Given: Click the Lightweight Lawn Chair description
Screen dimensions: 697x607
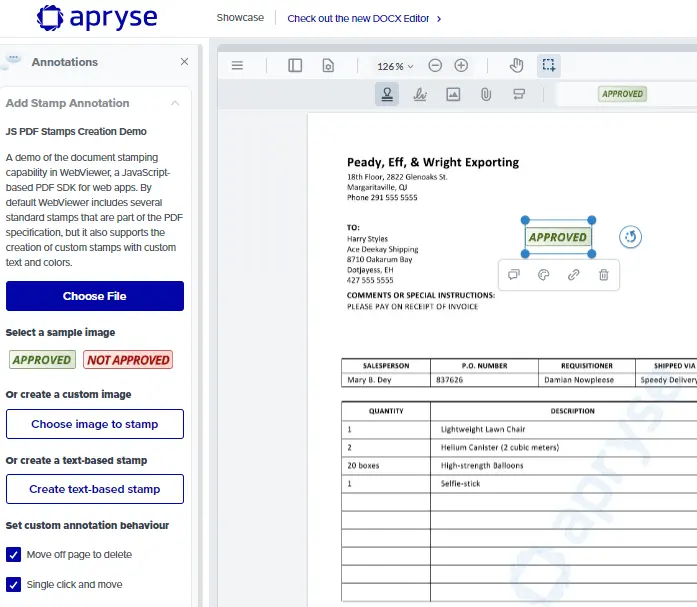Looking at the screenshot, I should point(483,429).
